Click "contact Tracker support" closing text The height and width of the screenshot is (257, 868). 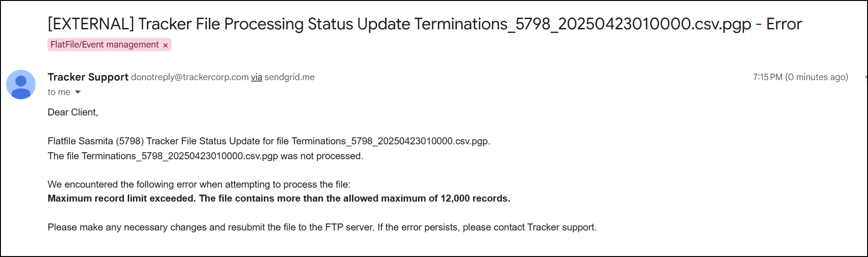pos(544,227)
